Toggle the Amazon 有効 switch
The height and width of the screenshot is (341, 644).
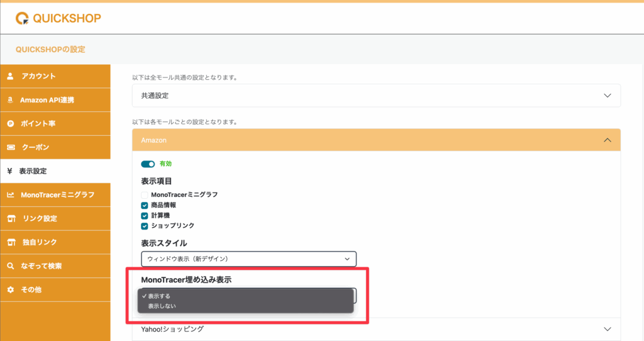pos(148,164)
